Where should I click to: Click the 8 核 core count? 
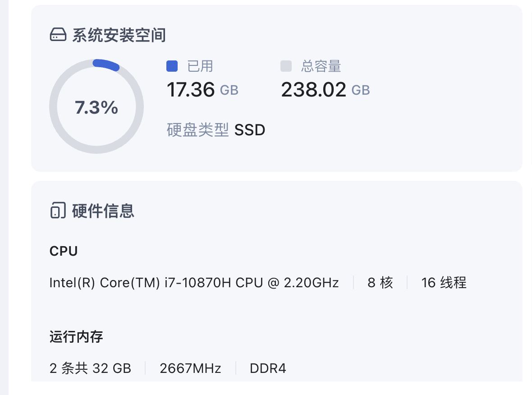(380, 283)
